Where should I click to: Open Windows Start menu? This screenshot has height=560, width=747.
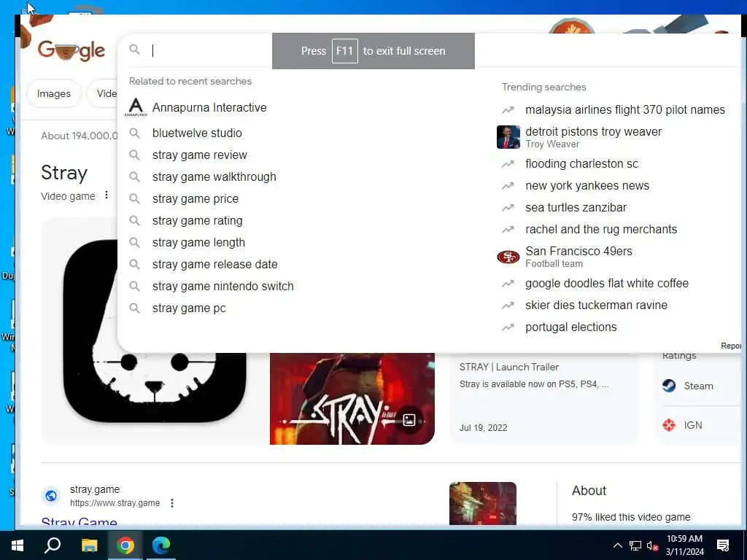pyautogui.click(x=18, y=545)
